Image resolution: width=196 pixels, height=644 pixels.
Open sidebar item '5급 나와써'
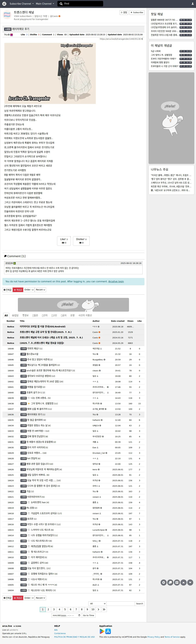pos(156,51)
